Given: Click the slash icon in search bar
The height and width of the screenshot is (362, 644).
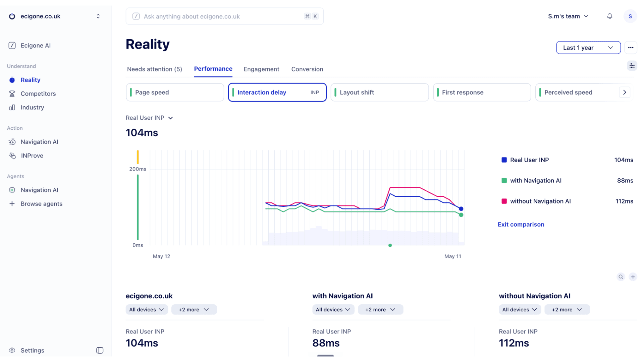Looking at the screenshot, I should [x=136, y=16].
